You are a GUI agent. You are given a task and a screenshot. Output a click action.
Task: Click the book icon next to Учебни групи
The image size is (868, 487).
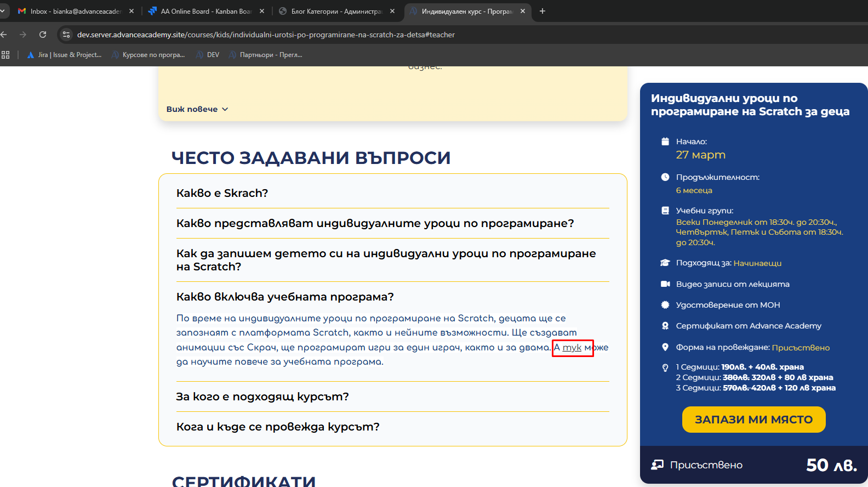coord(665,211)
